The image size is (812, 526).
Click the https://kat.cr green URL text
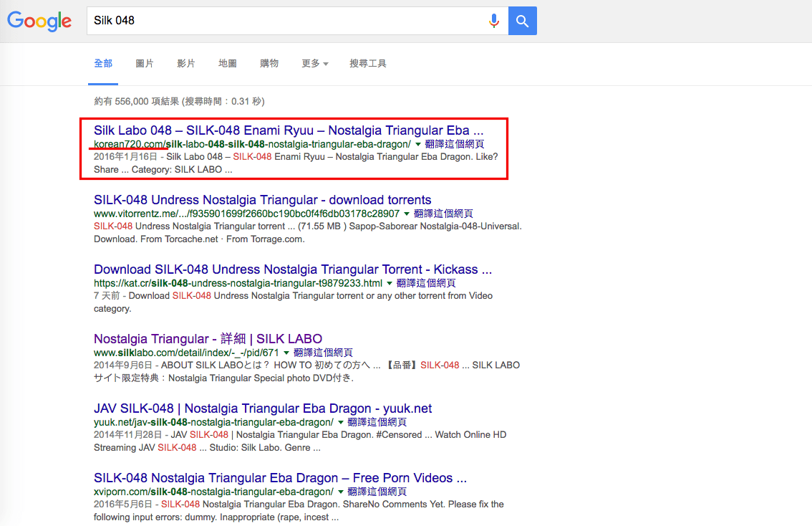click(238, 283)
